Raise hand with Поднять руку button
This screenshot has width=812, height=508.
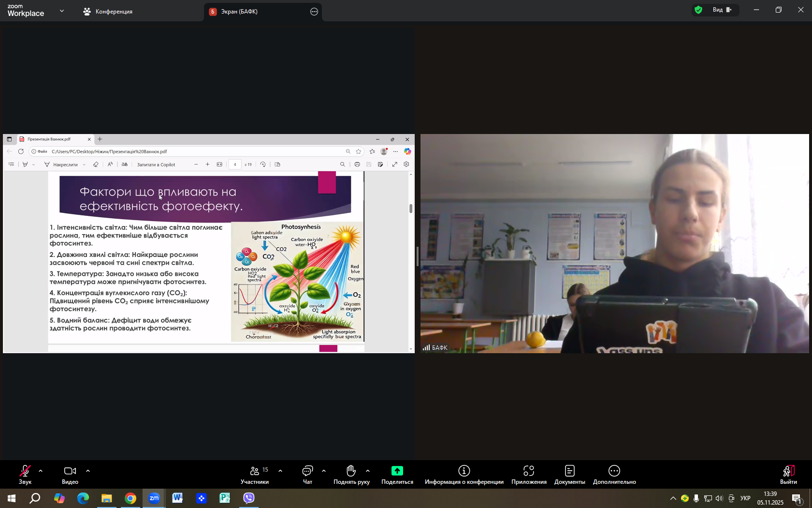click(351, 475)
